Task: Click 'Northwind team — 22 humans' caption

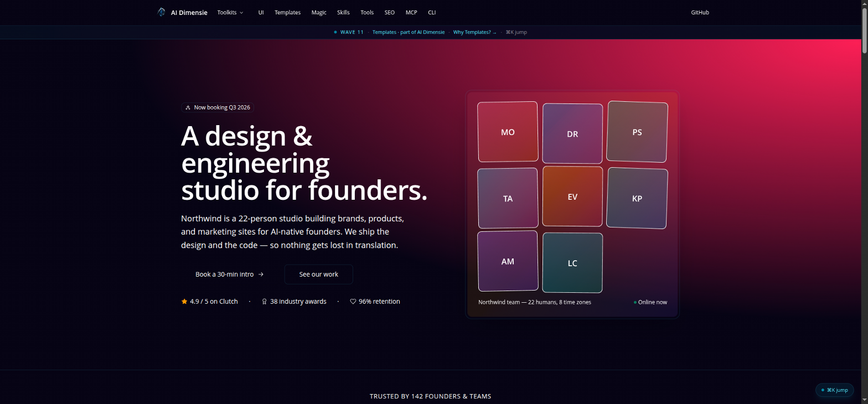Action: pyautogui.click(x=535, y=302)
